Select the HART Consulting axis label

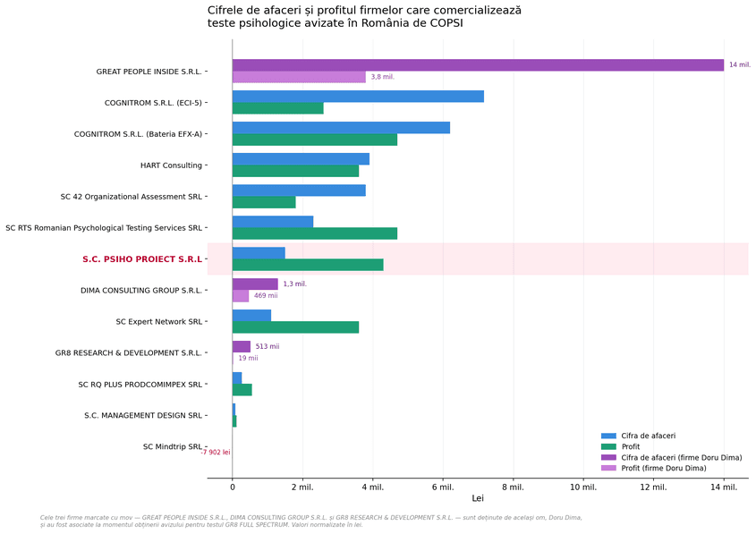[171, 165]
